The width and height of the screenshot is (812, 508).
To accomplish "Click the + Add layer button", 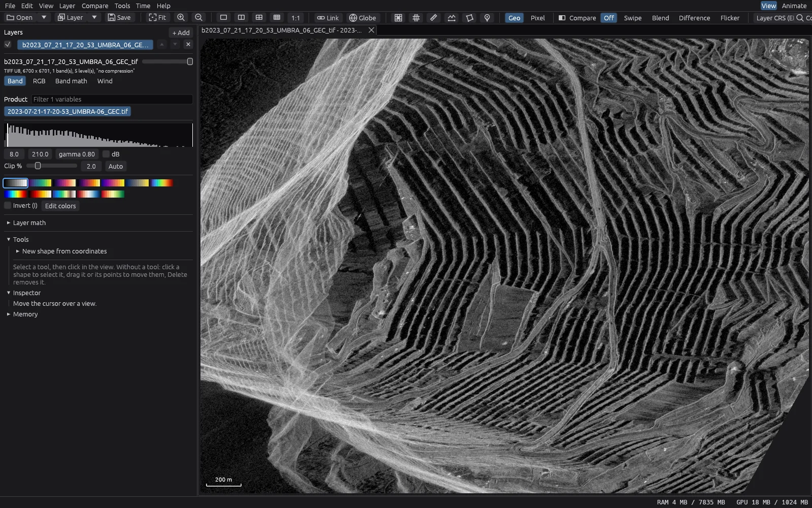I will pos(181,33).
